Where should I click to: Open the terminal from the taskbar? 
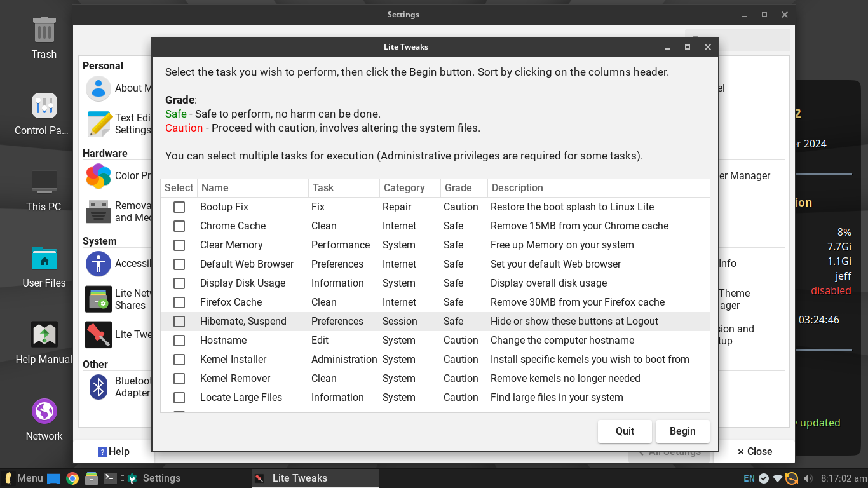pyautogui.click(x=111, y=478)
